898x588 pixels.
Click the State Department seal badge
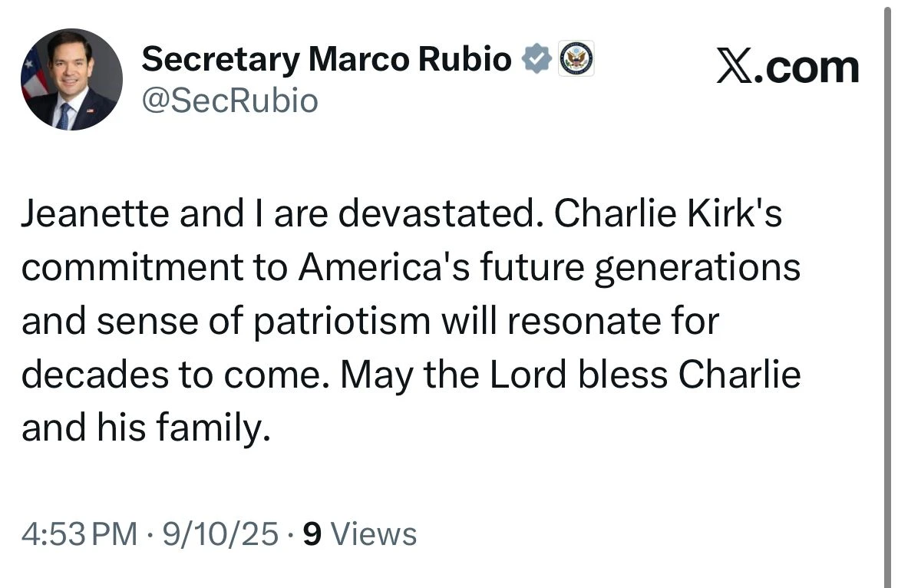point(576,59)
